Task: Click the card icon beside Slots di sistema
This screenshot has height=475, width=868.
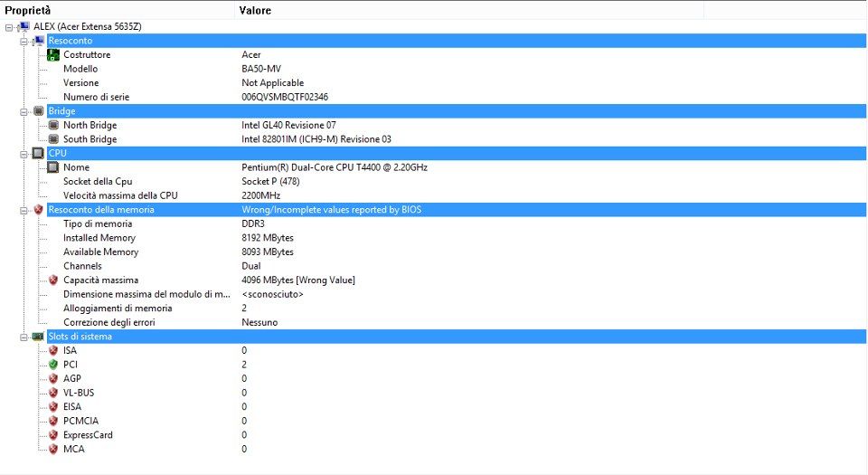Action: [x=38, y=337]
